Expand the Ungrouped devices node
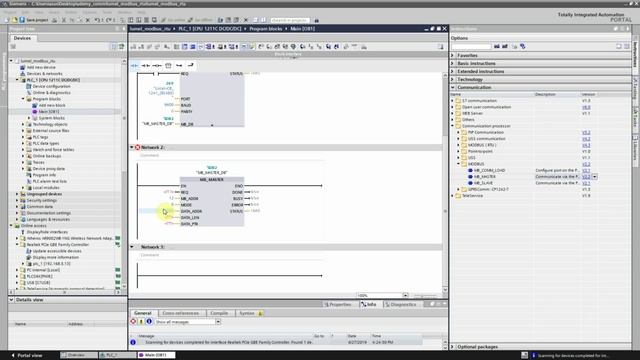 (x=17, y=194)
